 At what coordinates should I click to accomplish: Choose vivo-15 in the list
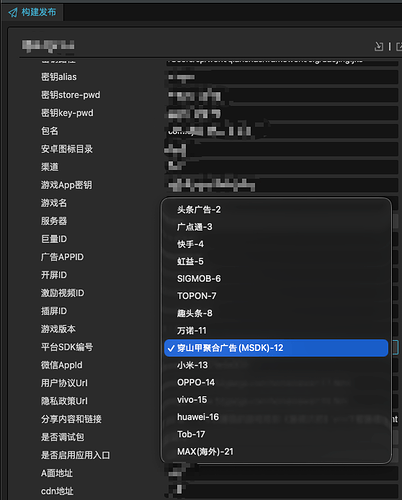[x=276, y=400]
